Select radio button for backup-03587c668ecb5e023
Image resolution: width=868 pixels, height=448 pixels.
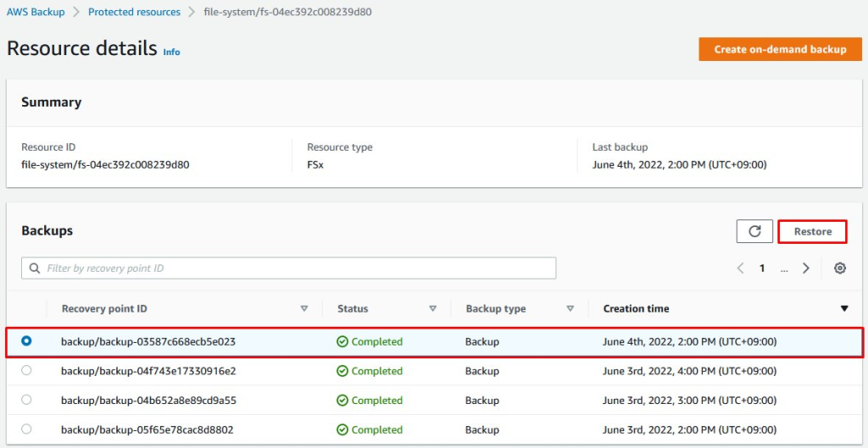click(x=26, y=341)
